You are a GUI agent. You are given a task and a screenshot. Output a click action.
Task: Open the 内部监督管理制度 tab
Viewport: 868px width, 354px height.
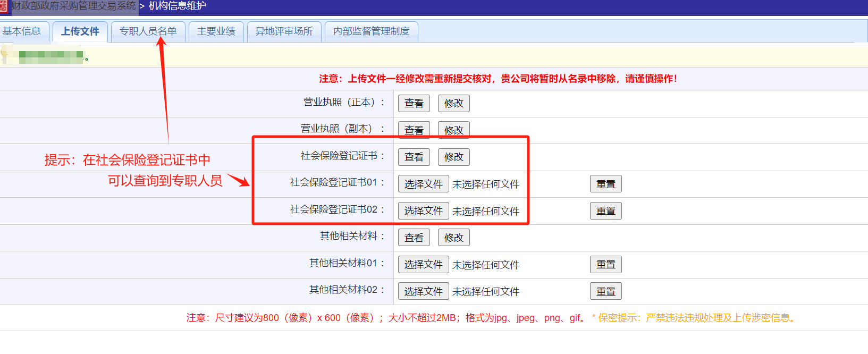[371, 31]
